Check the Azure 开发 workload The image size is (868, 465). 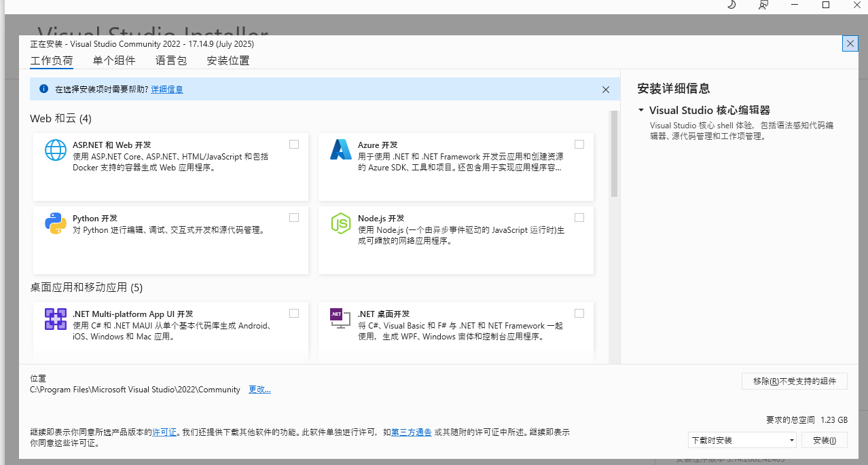579,144
